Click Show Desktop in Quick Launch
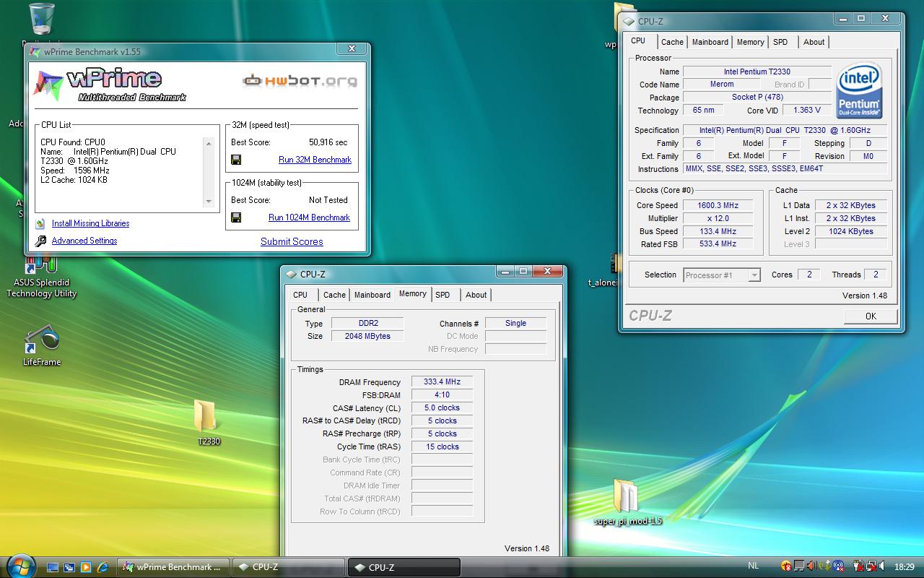924x578 pixels. tap(53, 567)
